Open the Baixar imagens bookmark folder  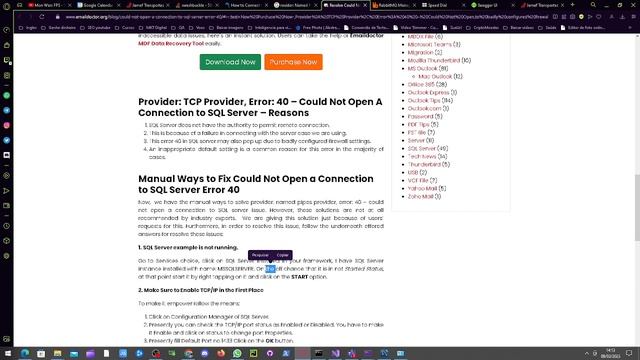pos(227,28)
